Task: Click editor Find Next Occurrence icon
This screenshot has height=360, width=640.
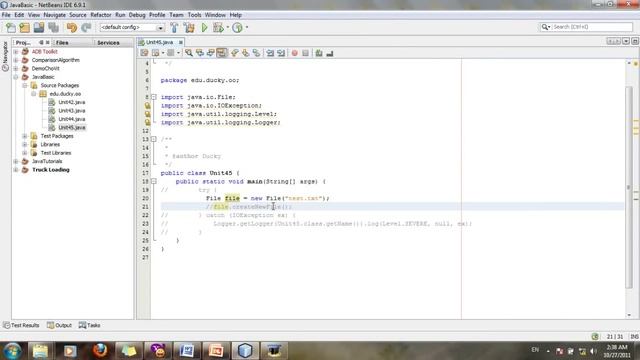Action: pos(211,53)
